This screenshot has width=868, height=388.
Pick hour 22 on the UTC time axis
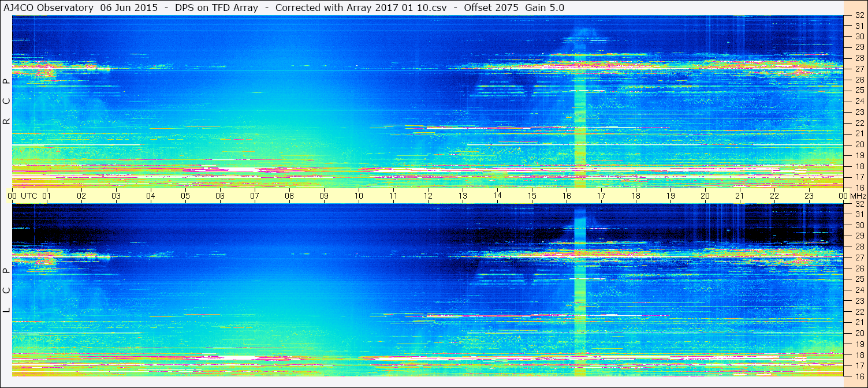[x=774, y=196]
